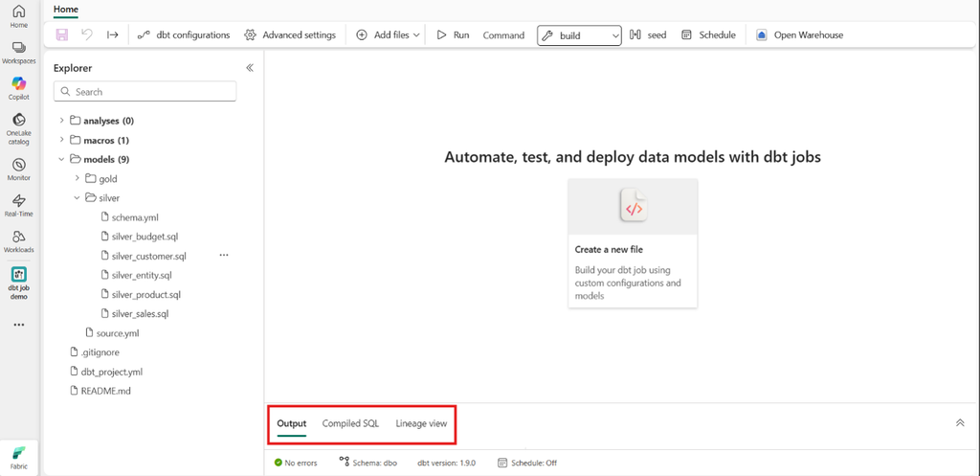Select the Home ribbon tab
The height and width of the screenshot is (476, 980).
[66, 10]
